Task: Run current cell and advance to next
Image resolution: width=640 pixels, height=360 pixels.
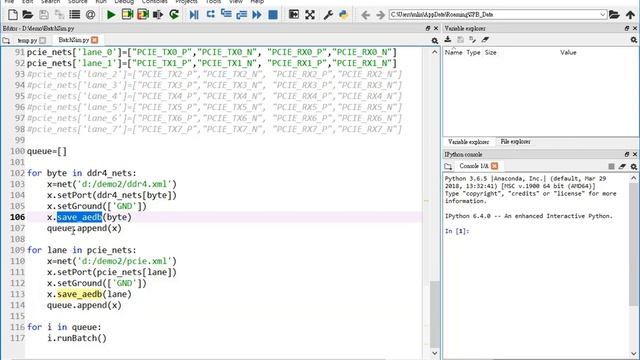Action: 143,15
